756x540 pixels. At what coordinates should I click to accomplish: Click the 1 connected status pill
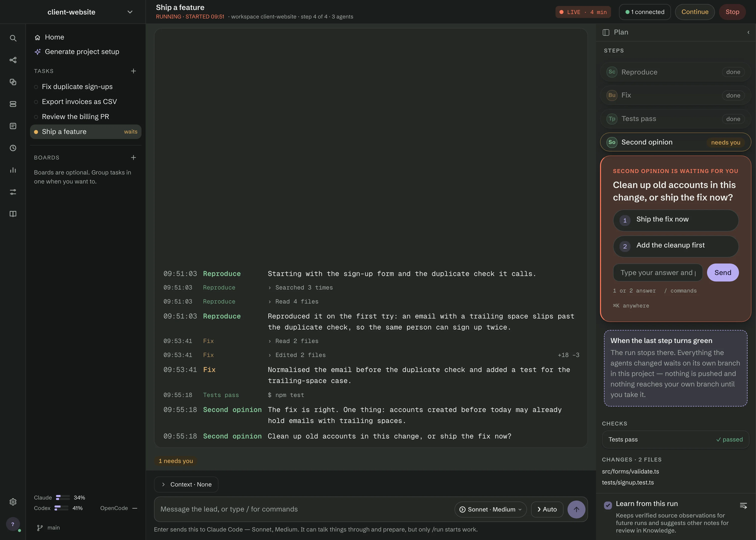[x=645, y=12]
